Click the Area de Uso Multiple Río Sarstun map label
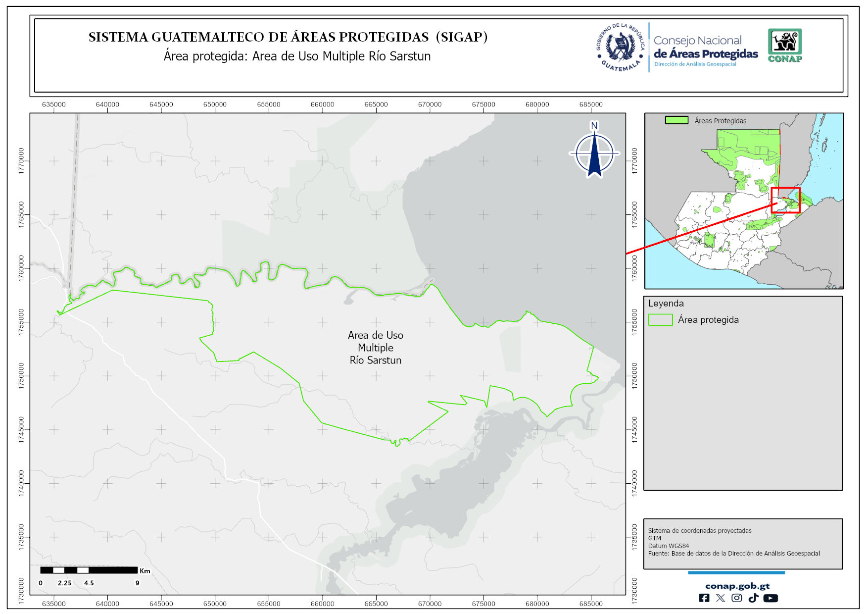 (x=376, y=348)
